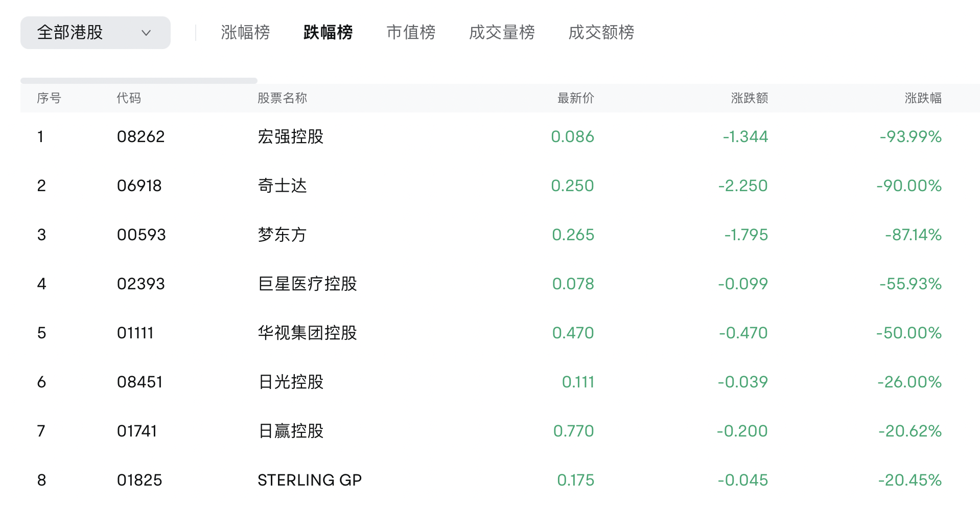Screen dimensions: 980x505
Task: Click the 代码 column header
Action: coord(129,98)
